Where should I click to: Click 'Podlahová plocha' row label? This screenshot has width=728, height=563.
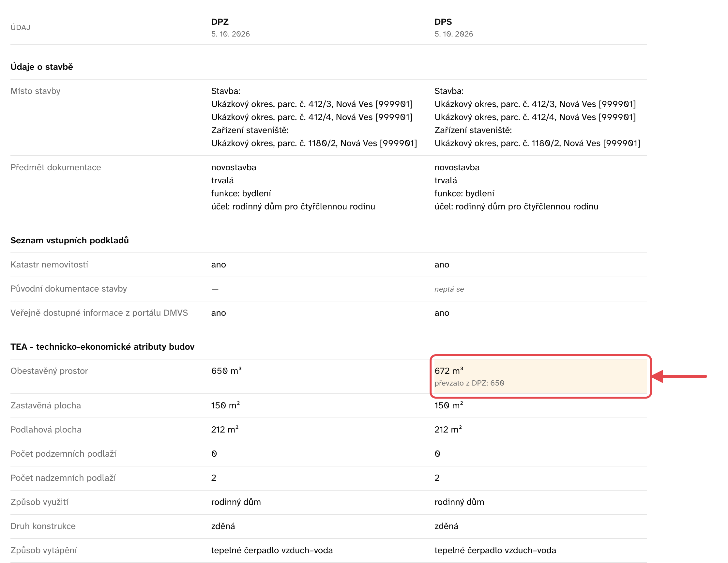(46, 430)
